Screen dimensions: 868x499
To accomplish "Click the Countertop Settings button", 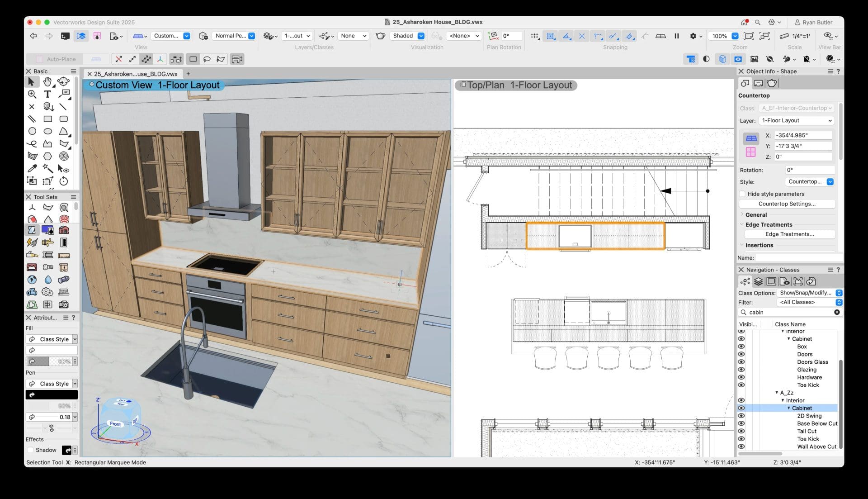I will click(787, 204).
